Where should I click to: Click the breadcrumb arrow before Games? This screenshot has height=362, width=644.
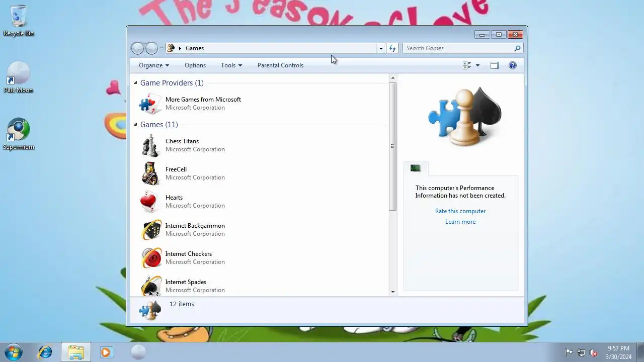click(180, 48)
